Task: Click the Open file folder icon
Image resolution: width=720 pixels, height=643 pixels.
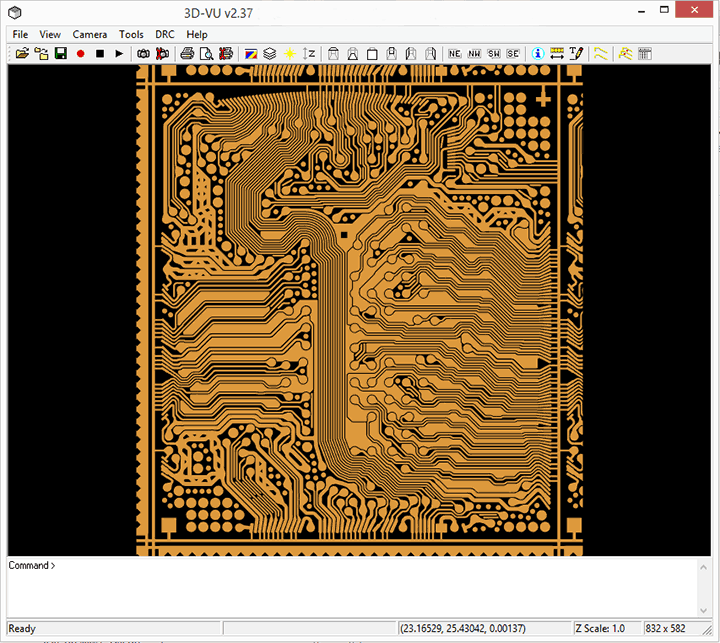Action: (22, 54)
